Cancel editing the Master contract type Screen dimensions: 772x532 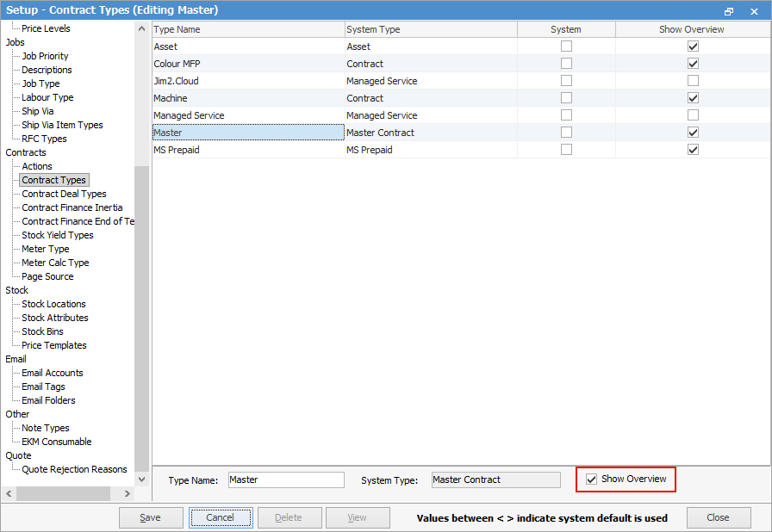point(221,517)
